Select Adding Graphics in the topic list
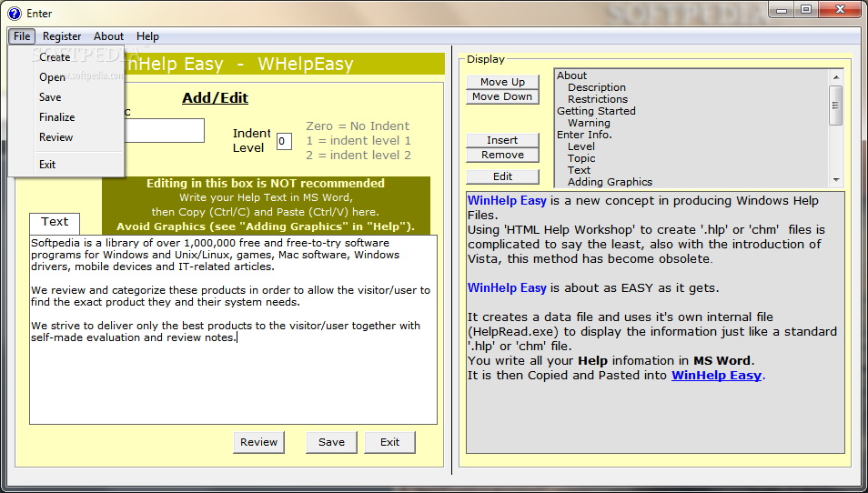Image resolution: width=868 pixels, height=493 pixels. [610, 182]
